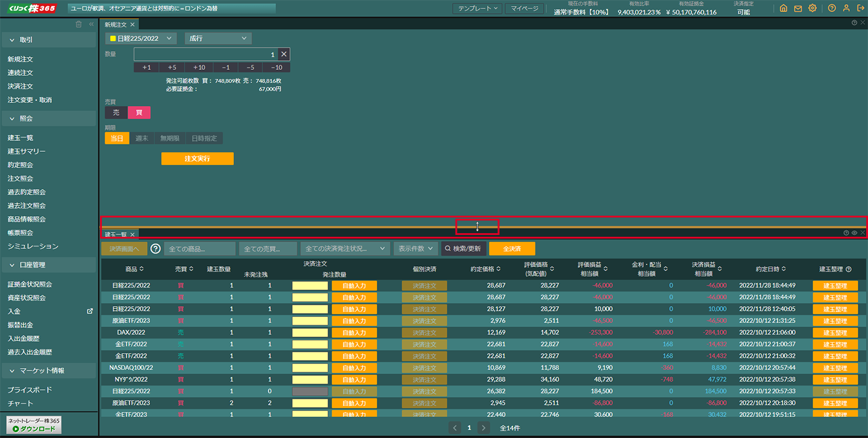Collapse the 照会 sidebar section
Viewport: 868px width, 438px height.
[x=49, y=119]
